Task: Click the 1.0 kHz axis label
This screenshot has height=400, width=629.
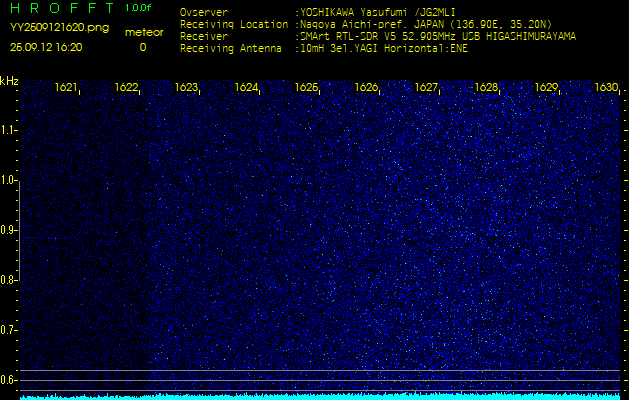Action: coord(8,180)
